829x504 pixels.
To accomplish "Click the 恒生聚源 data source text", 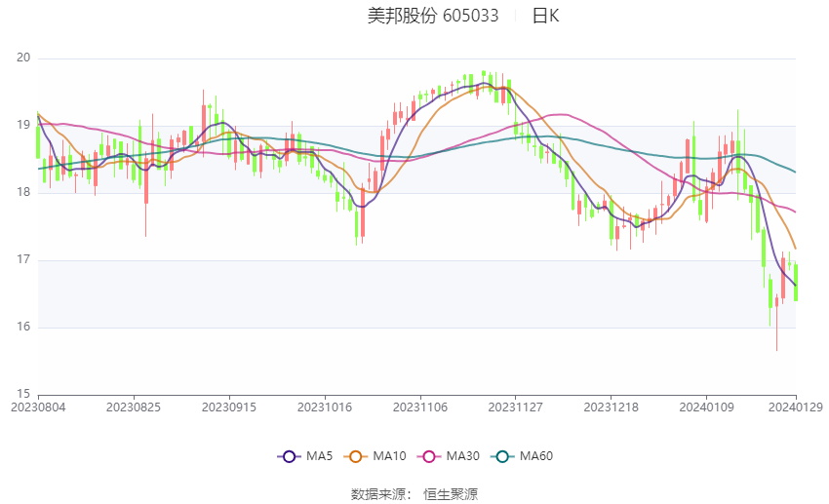I will [451, 494].
